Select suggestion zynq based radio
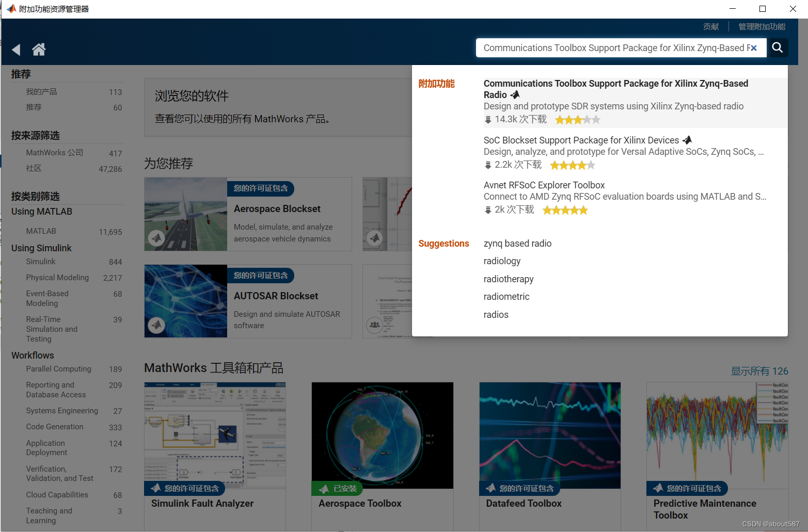This screenshot has width=808, height=532. click(517, 244)
